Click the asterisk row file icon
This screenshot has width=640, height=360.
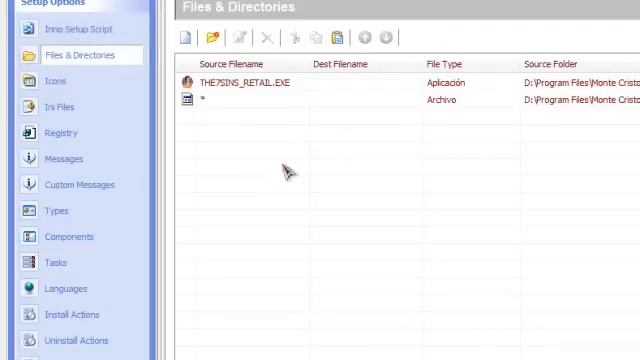(x=187, y=99)
